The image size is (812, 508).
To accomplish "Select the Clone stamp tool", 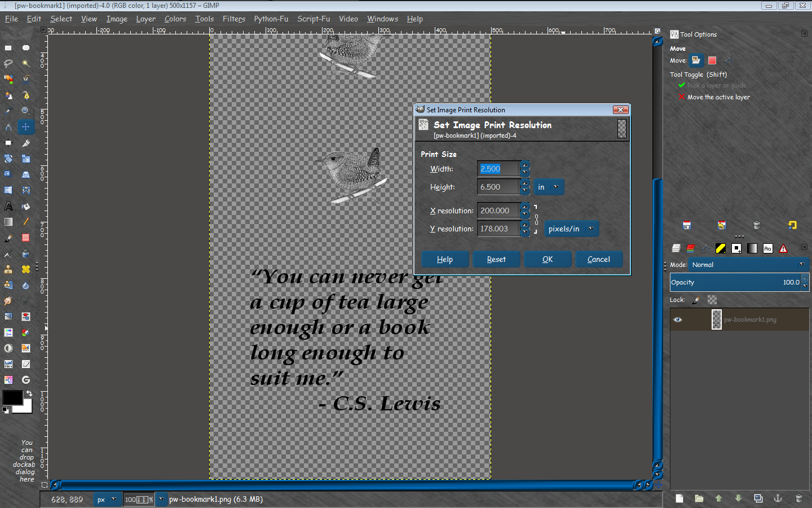I will [8, 269].
